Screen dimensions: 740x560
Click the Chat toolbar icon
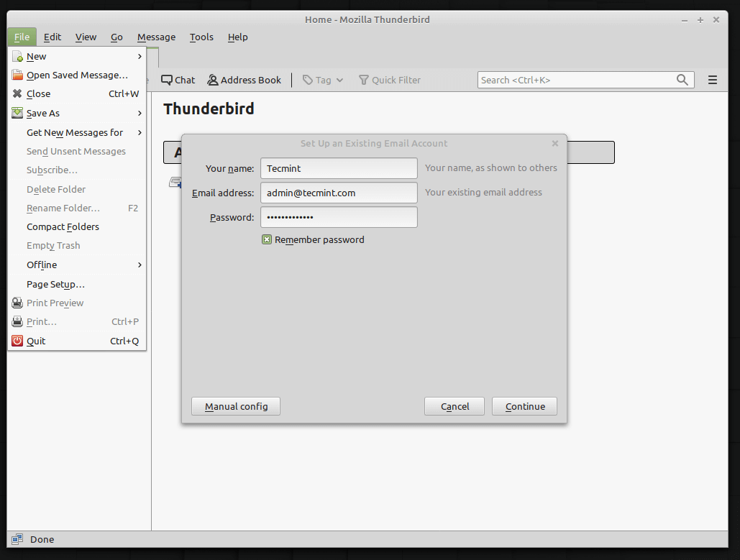[167, 80]
